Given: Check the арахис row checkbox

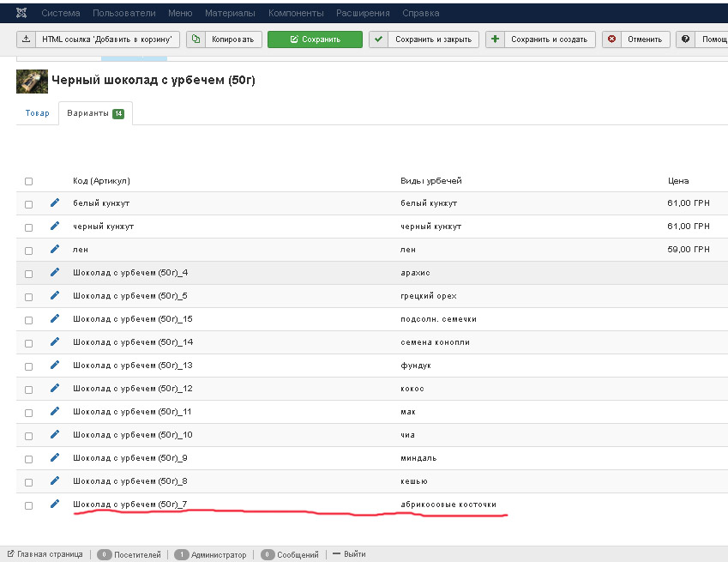Looking at the screenshot, I should [x=29, y=274].
